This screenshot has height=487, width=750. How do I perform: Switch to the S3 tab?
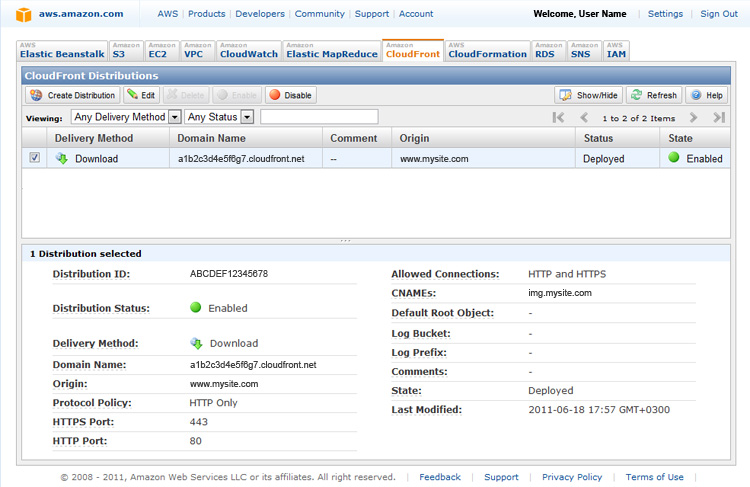click(126, 50)
